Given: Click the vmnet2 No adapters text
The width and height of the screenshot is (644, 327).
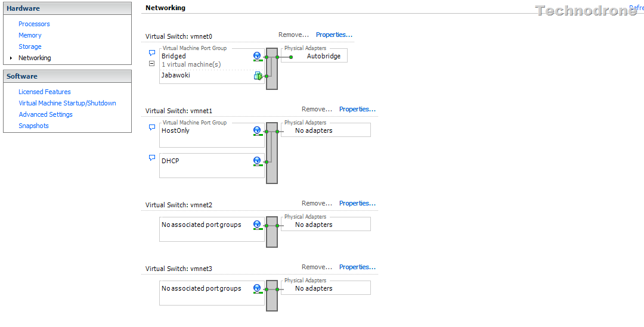Looking at the screenshot, I should coord(314,225).
